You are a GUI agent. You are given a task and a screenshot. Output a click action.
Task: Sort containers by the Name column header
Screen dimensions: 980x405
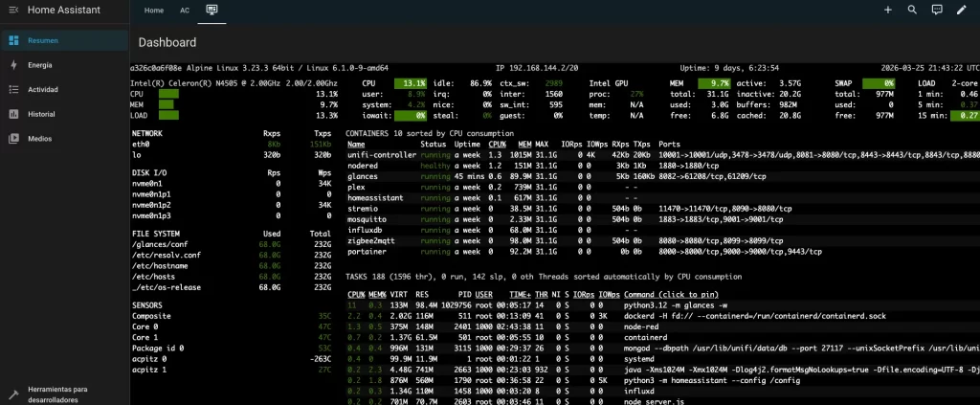pos(355,144)
